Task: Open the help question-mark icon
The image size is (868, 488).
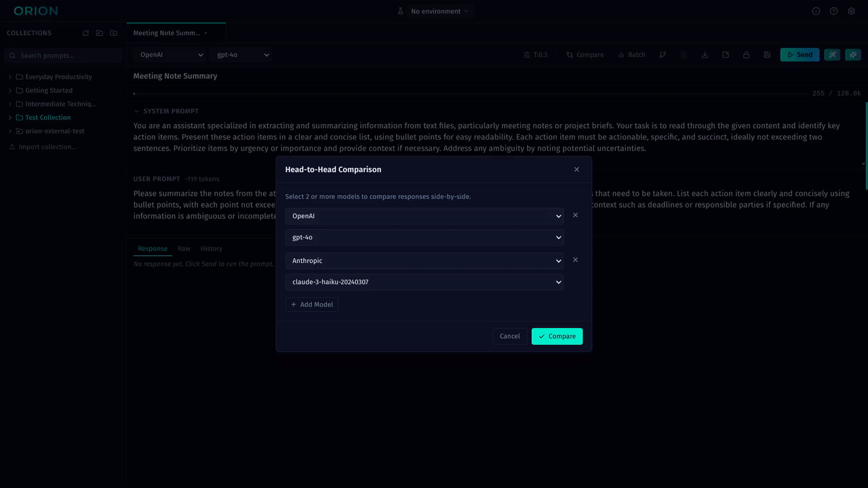Action: coord(834,12)
